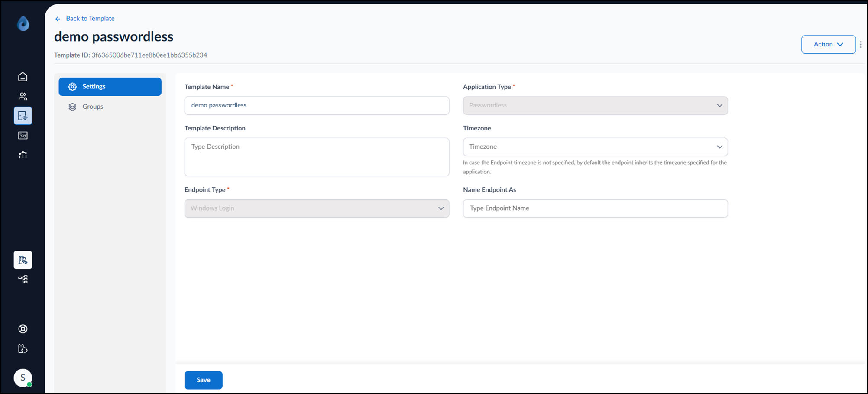This screenshot has height=394, width=868.
Task: Click the Name Endpoint As input field
Action: [595, 208]
